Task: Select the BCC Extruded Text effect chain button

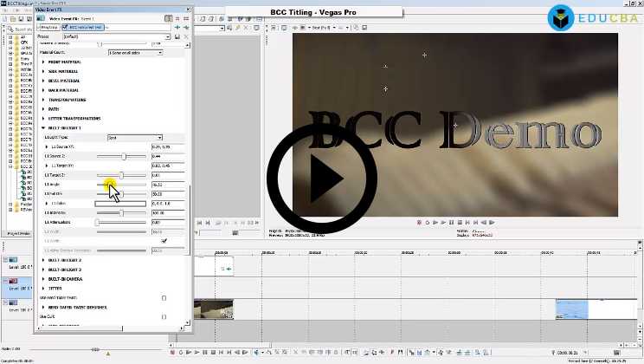Action: click(x=85, y=27)
